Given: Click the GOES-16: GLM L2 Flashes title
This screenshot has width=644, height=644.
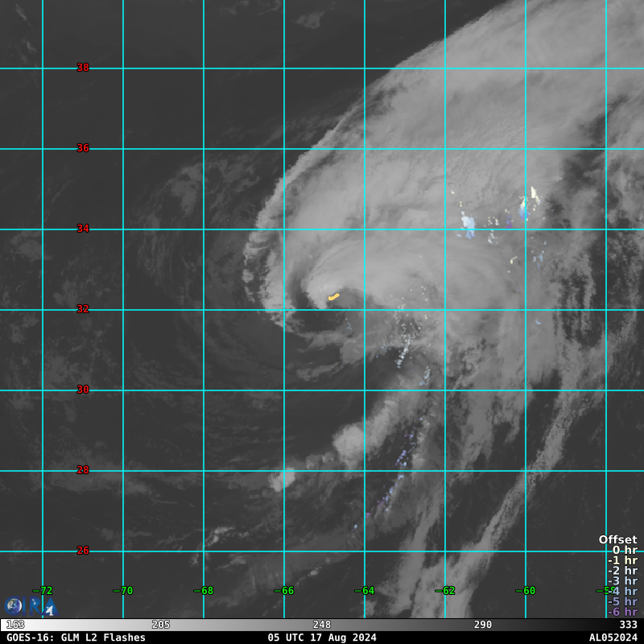Looking at the screenshot, I should pyautogui.click(x=76, y=638).
